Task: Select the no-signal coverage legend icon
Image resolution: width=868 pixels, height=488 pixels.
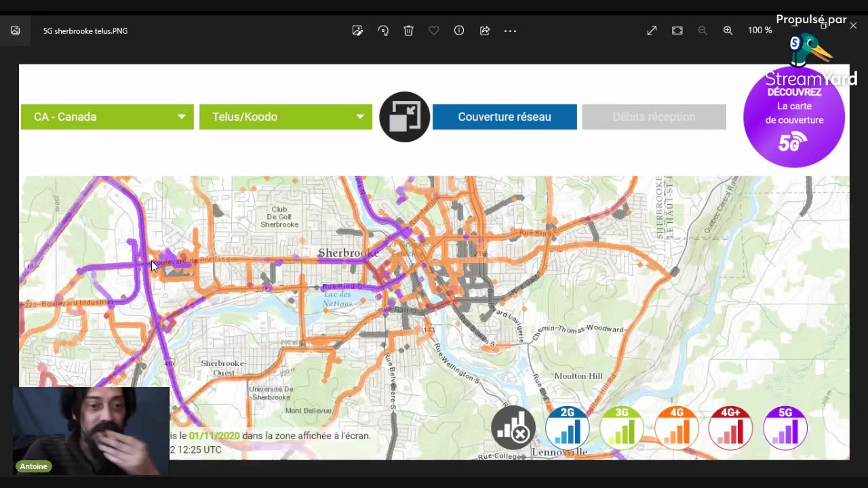Action: 513,428
